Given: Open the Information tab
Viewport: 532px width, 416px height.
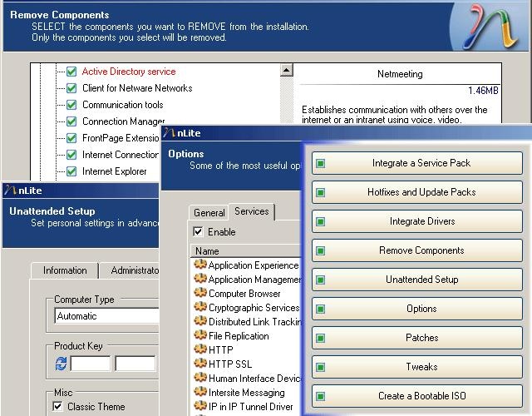Looking at the screenshot, I should pos(65,270).
